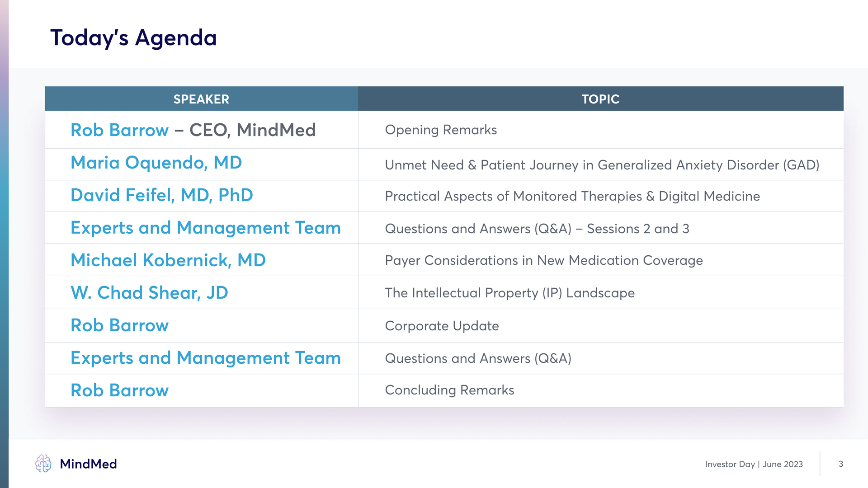
Task: Select Payer Considerations in New Medication Coverage
Action: 544,260
